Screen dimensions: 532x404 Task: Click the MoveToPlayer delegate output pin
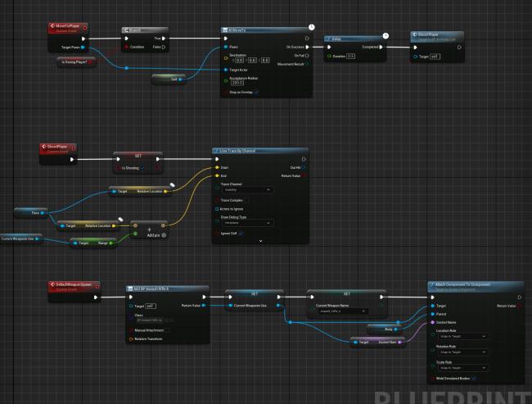coord(85,28)
